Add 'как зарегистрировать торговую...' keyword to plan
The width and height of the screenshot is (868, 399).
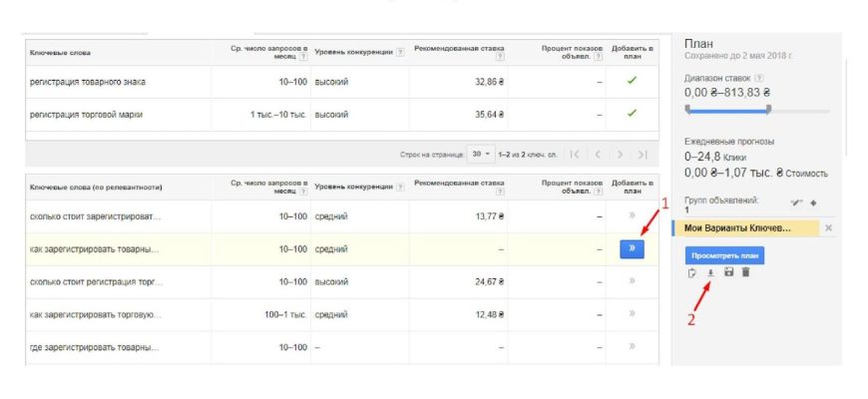631,314
